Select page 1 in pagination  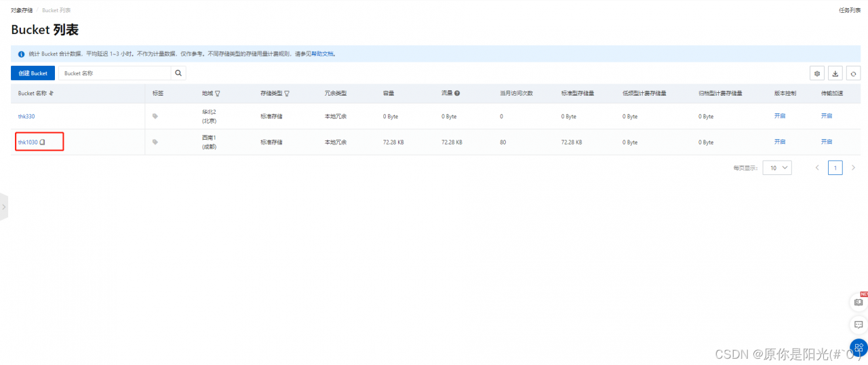(835, 168)
